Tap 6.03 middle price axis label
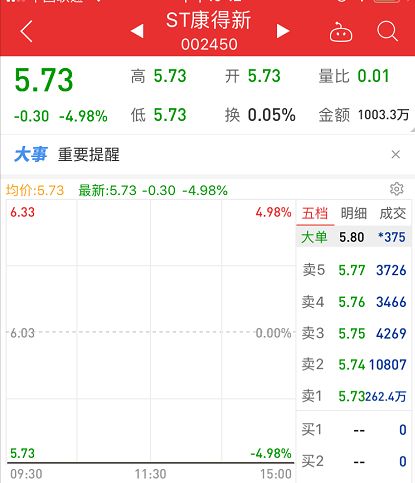Image resolution: width=415 pixels, height=483 pixels. click(22, 333)
